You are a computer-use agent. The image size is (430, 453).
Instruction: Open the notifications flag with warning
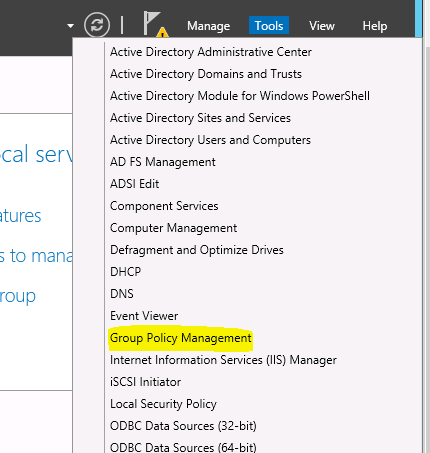pos(155,24)
